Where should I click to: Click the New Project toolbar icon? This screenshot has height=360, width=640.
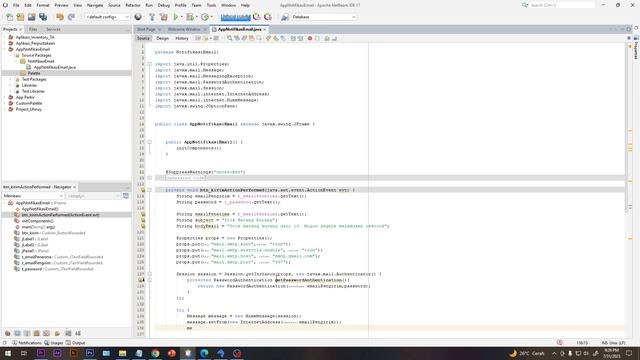click(x=20, y=17)
